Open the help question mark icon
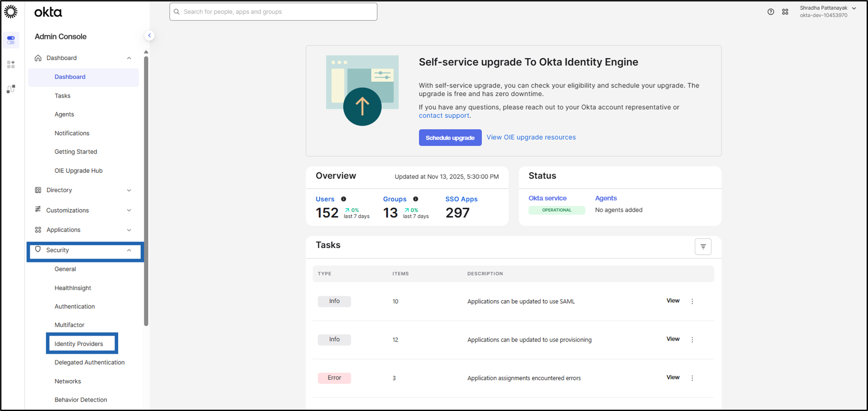868x411 pixels. coord(771,12)
